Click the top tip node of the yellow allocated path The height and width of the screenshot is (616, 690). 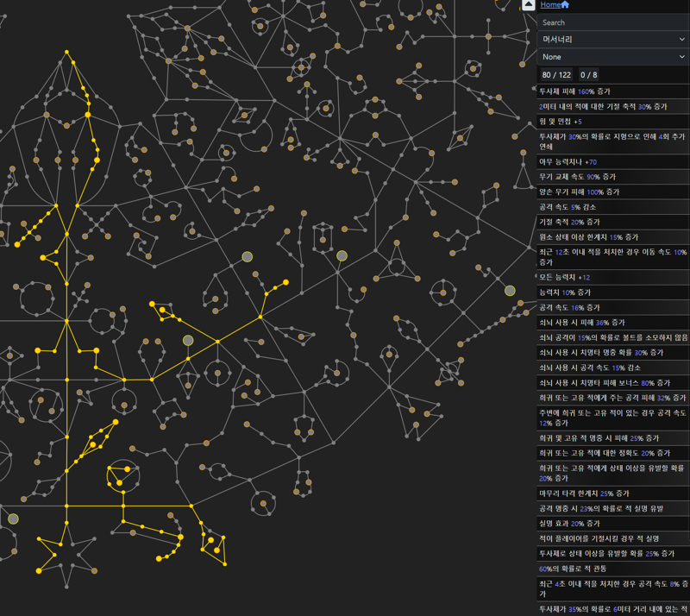pyautogui.click(x=66, y=53)
